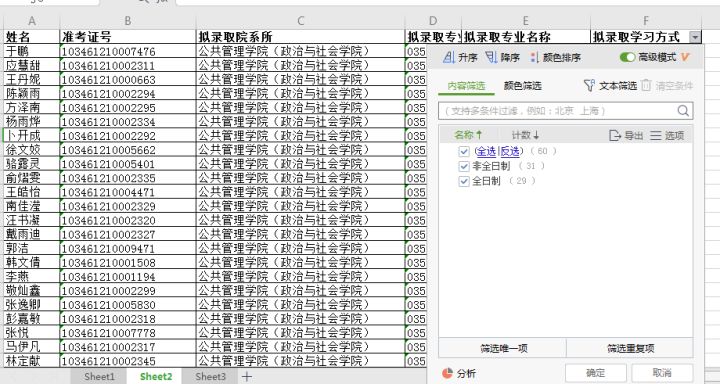Select column C header
Screen dimensions: 720x384
click(x=301, y=21)
